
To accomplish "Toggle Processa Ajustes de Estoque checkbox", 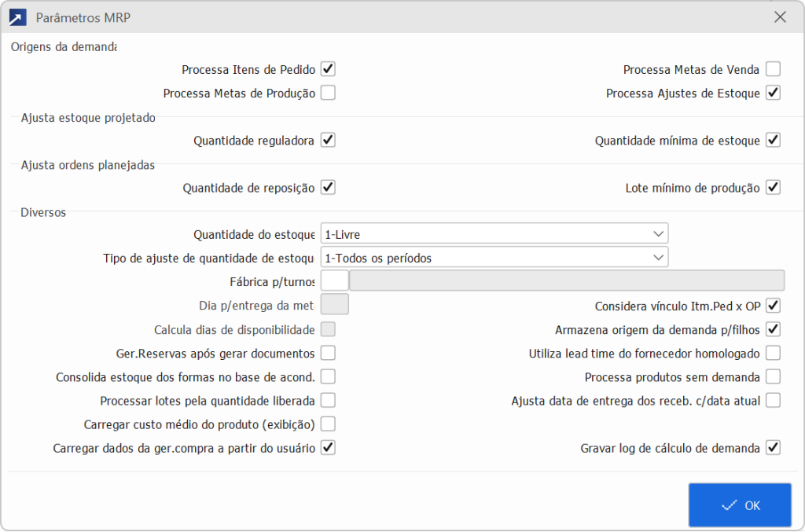I will coord(774,93).
